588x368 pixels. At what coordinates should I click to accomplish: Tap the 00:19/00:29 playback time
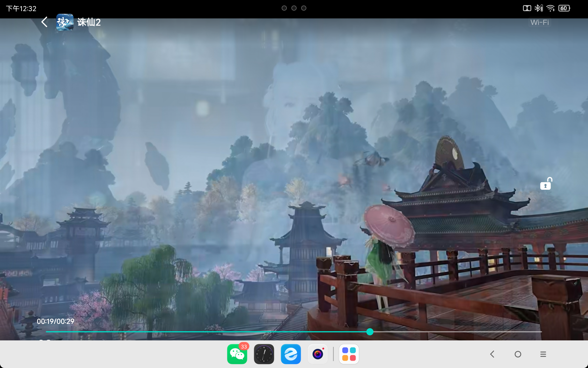55,321
